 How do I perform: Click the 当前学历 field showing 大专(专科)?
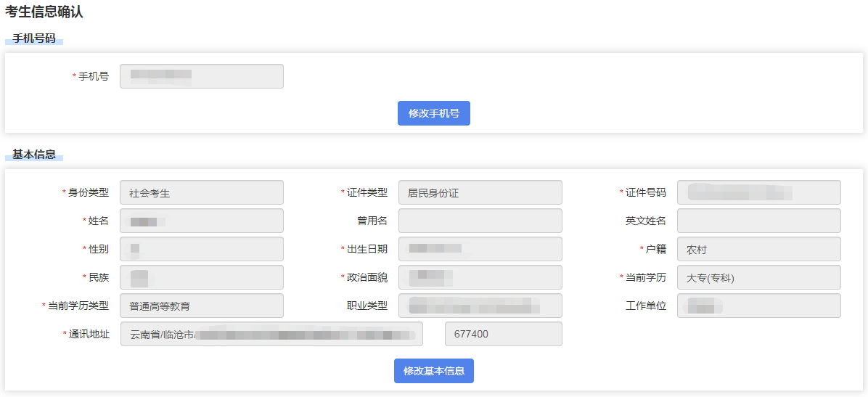point(758,278)
